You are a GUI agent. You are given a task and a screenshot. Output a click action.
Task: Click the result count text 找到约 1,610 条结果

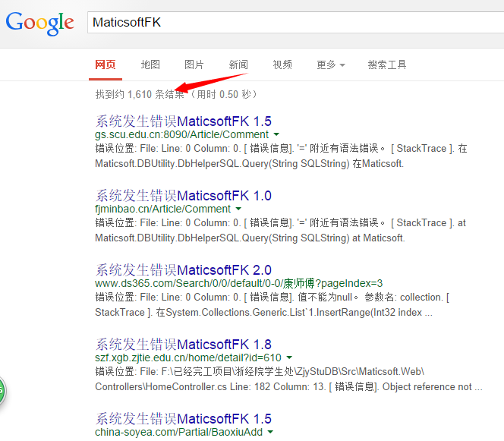coord(140,94)
